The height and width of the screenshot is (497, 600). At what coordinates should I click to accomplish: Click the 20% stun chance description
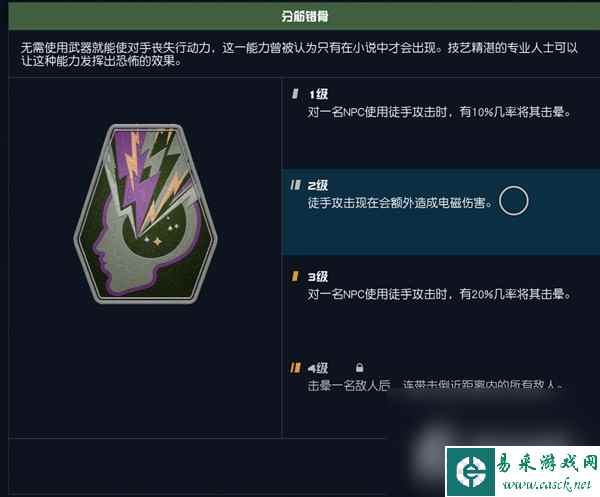[x=439, y=294]
